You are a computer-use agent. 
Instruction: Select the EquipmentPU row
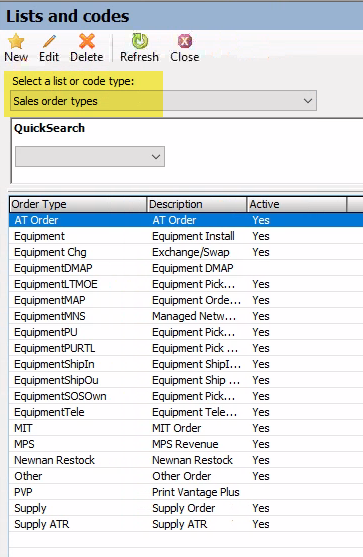186,332
